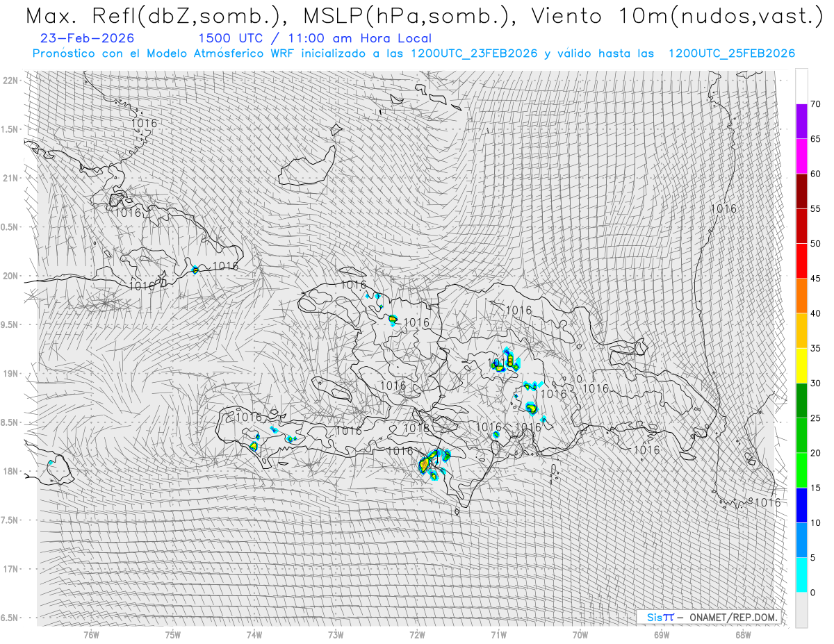Click the longitude axis label '73W'
The width and height of the screenshot is (834, 644).
336,634
